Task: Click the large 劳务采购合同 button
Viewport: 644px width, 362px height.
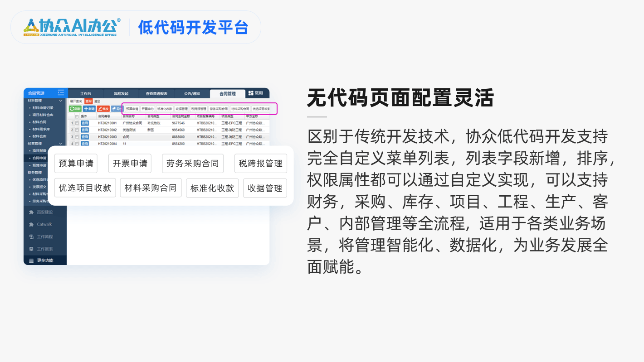Action: coord(193,164)
